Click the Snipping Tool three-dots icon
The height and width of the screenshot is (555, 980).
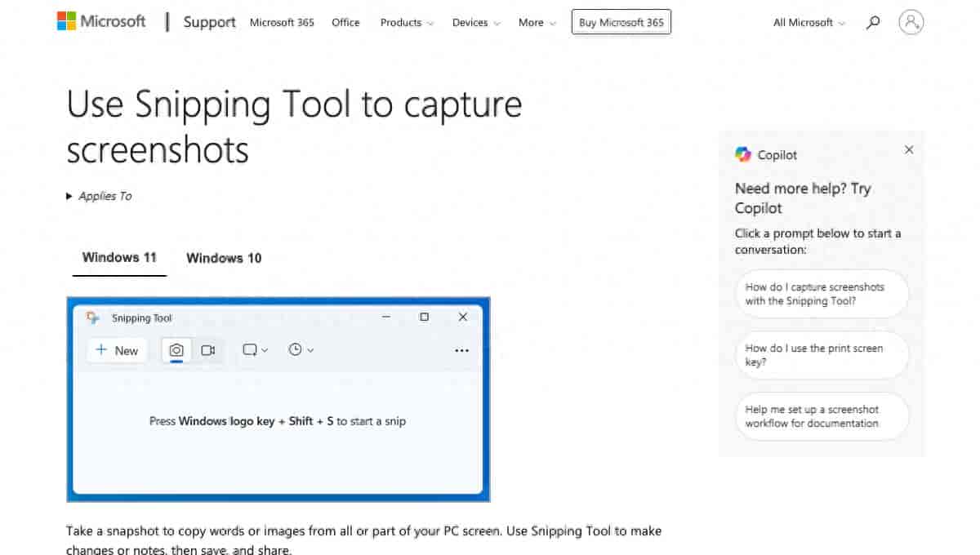point(461,351)
